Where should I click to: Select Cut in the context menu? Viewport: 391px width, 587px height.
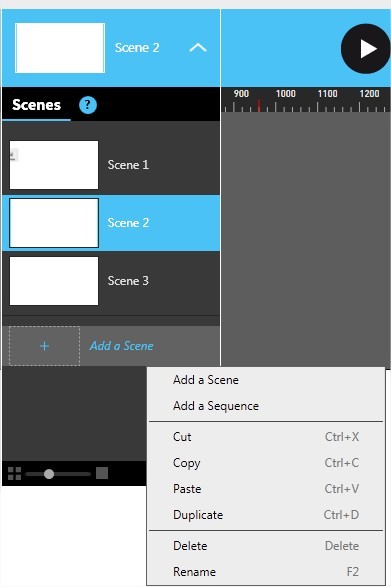coord(266,437)
